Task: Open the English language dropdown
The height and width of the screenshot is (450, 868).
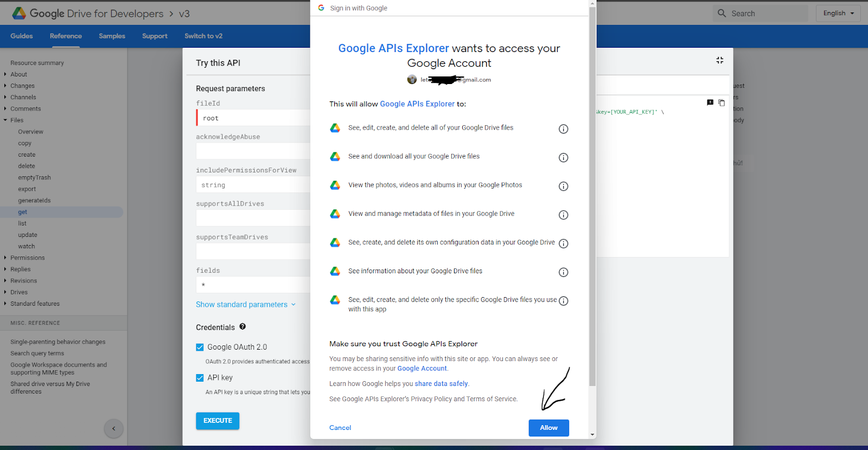Action: [x=838, y=14]
